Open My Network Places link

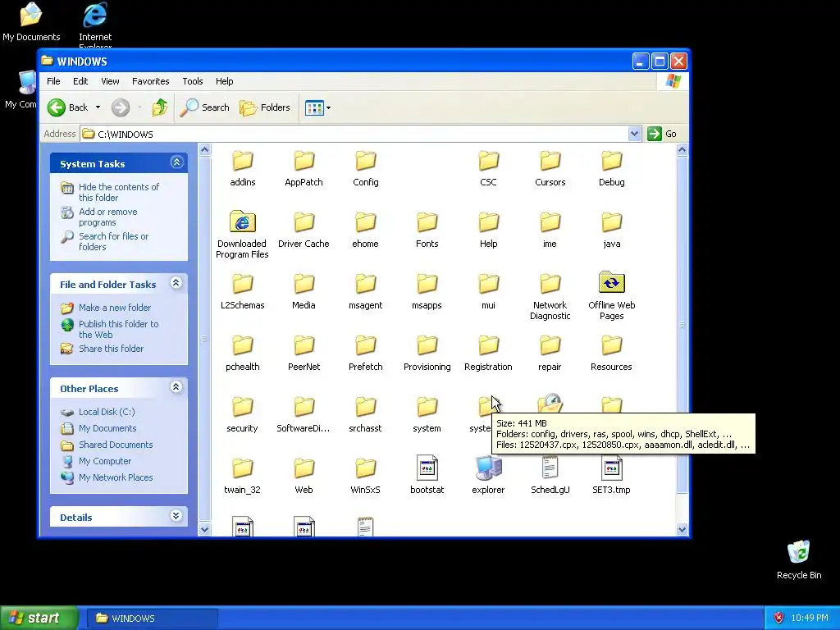(x=116, y=478)
